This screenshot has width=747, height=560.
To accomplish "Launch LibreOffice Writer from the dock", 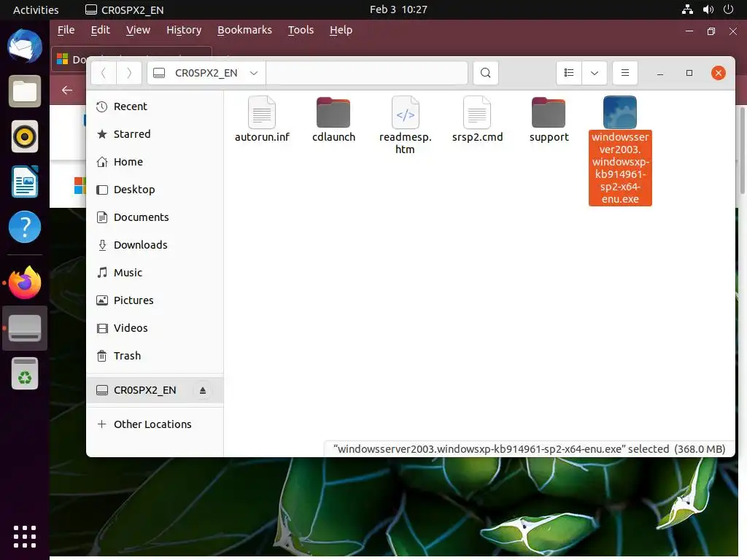I will coord(25,182).
